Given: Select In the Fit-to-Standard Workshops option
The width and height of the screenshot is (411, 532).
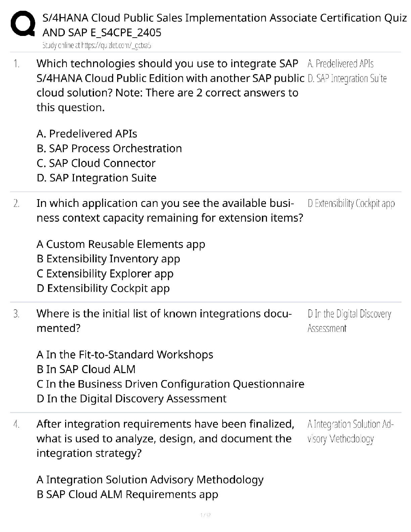Looking at the screenshot, I should pos(125,355).
